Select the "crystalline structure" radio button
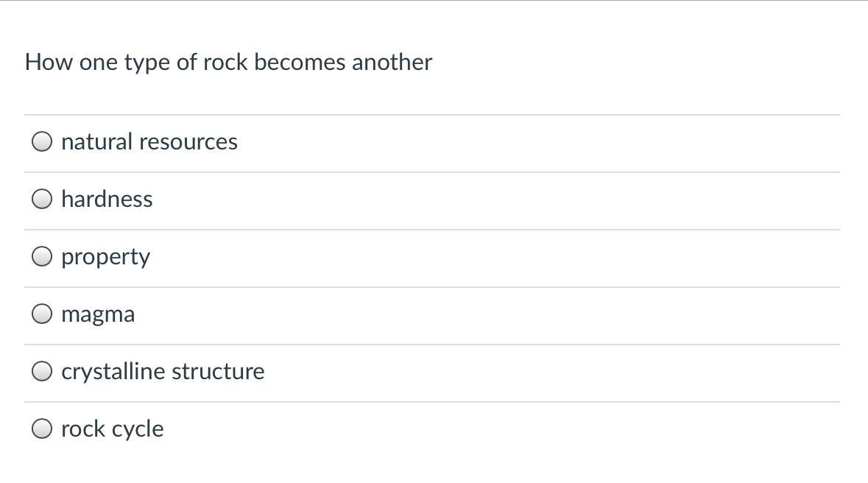The width and height of the screenshot is (868, 483). tap(42, 371)
